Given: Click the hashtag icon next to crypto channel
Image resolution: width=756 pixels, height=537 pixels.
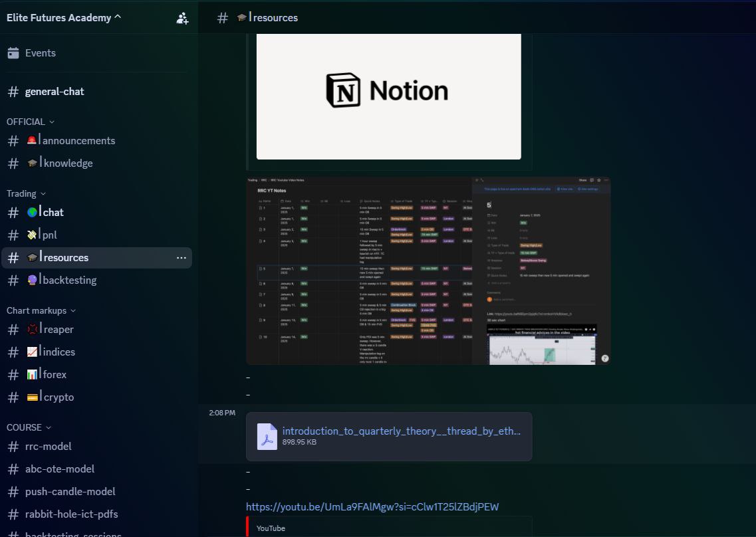Looking at the screenshot, I should click(13, 397).
